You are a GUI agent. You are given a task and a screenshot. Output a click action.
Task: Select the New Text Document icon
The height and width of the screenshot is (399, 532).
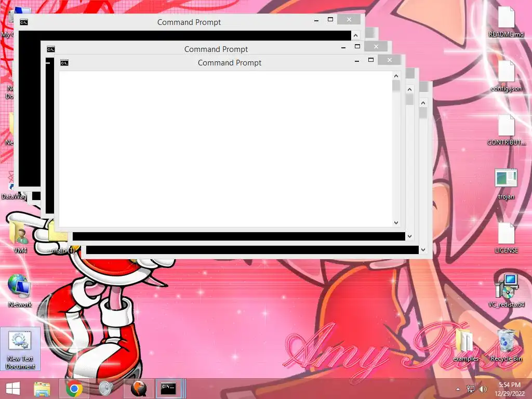[20, 350]
